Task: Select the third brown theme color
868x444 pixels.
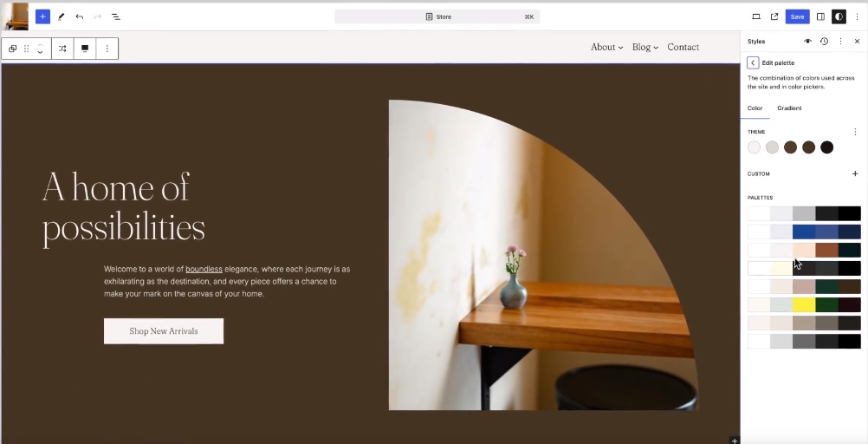Action: click(x=791, y=147)
